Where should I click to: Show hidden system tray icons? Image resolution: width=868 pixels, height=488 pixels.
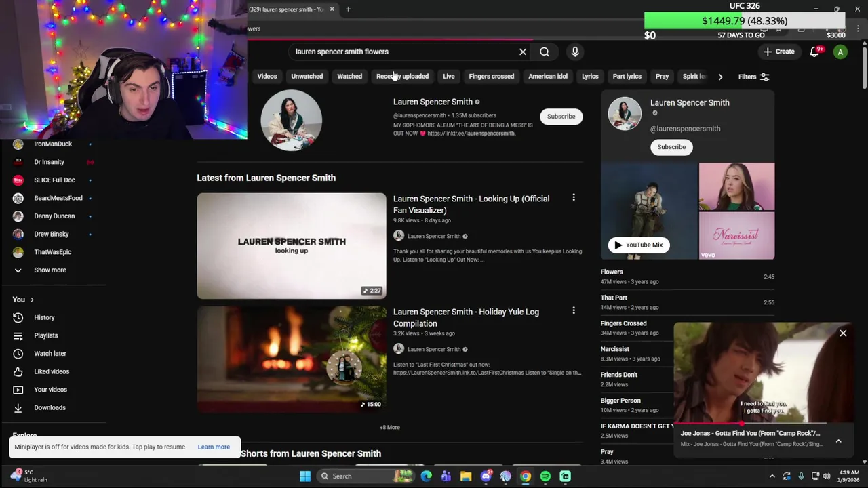point(772,476)
